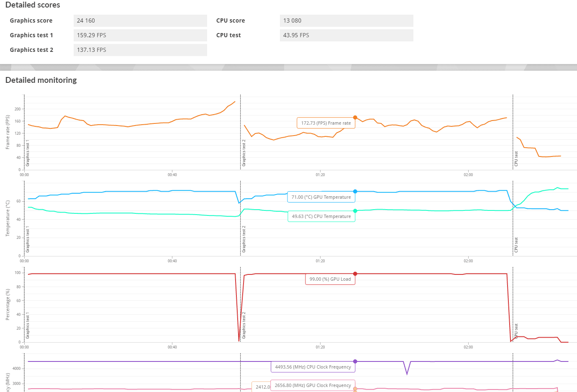Click the CPU score label
Viewport: 577px width, 392px height.
point(231,20)
